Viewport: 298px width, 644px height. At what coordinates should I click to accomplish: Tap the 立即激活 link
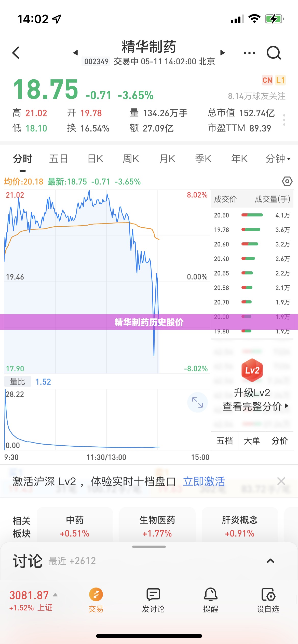[x=204, y=481]
